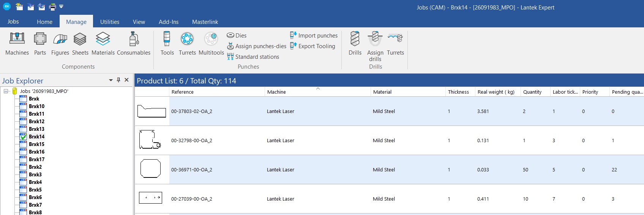Select the Brxk17 job
This screenshot has height=215, width=644.
36,159
